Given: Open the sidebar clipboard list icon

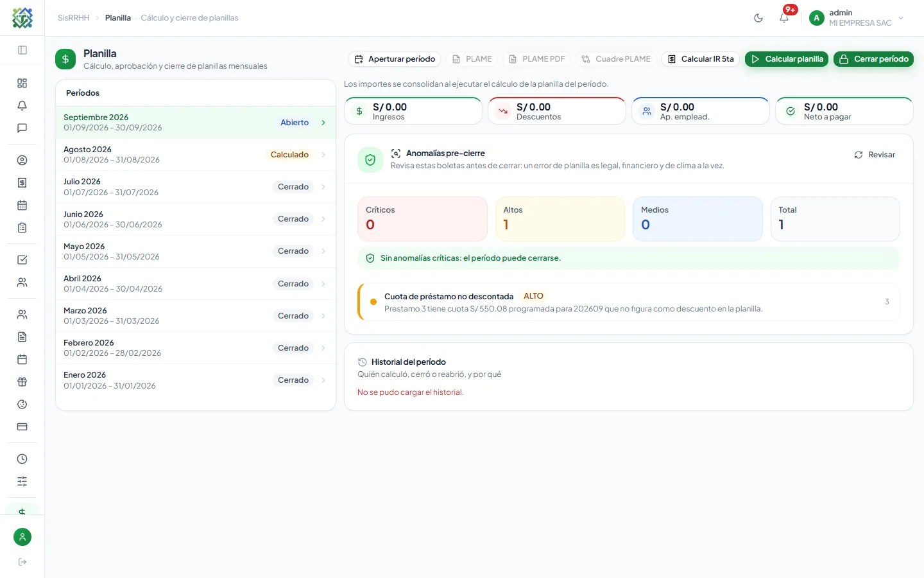Looking at the screenshot, I should pyautogui.click(x=22, y=228).
